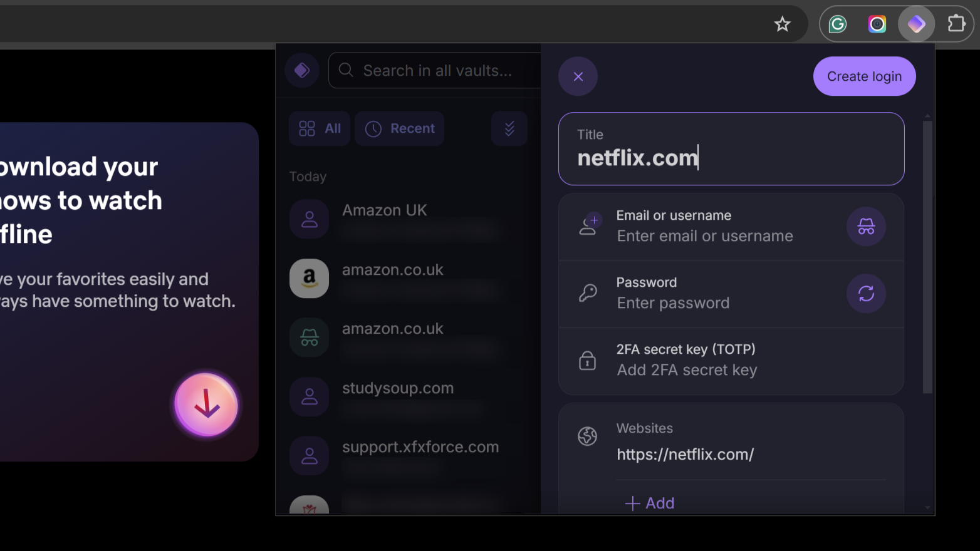Click the 2FA secret key field
Image resolution: width=980 pixels, height=551 pixels.
[x=687, y=370]
